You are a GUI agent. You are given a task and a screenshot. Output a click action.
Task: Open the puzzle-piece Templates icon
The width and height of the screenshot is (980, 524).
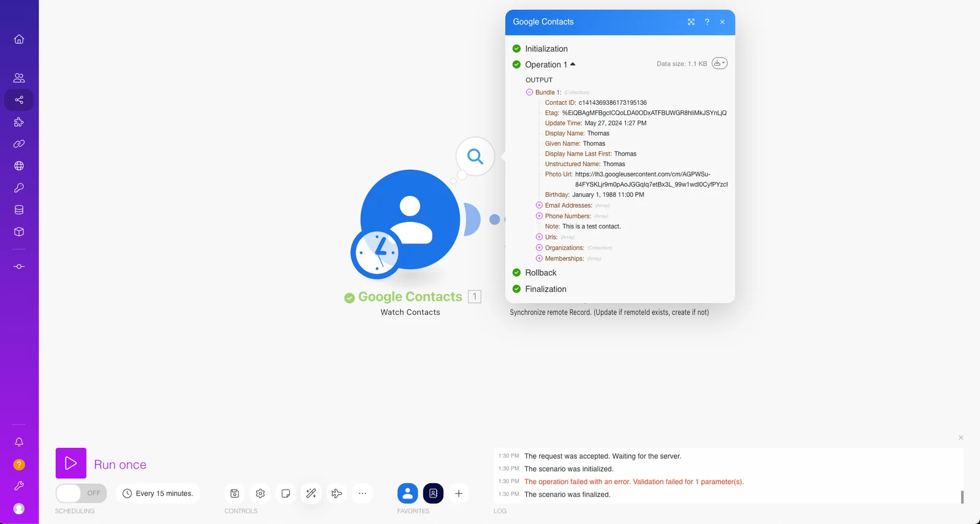tap(19, 122)
